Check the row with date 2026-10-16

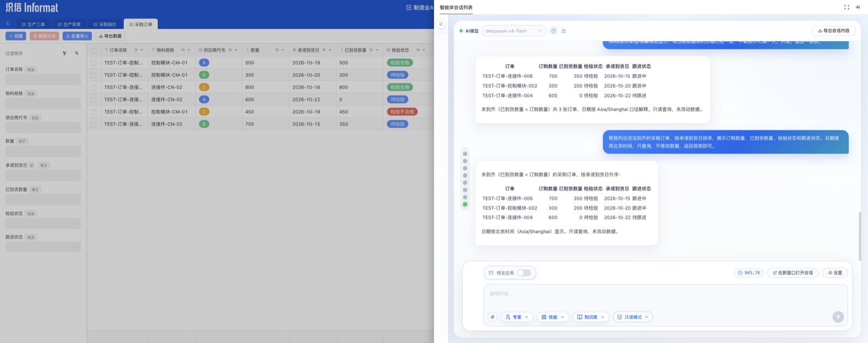pos(94,87)
